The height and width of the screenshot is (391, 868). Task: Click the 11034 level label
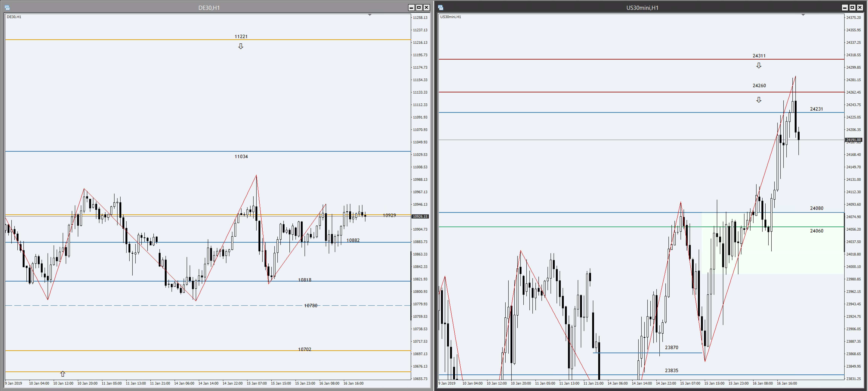tap(241, 156)
